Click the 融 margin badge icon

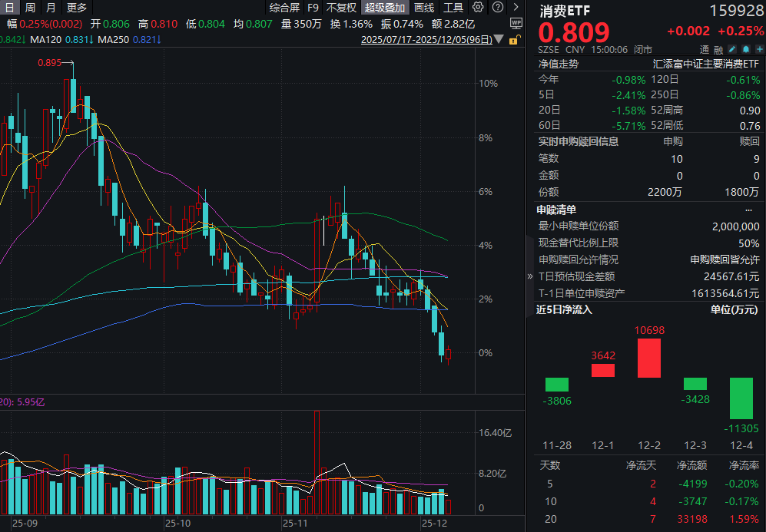click(718, 49)
